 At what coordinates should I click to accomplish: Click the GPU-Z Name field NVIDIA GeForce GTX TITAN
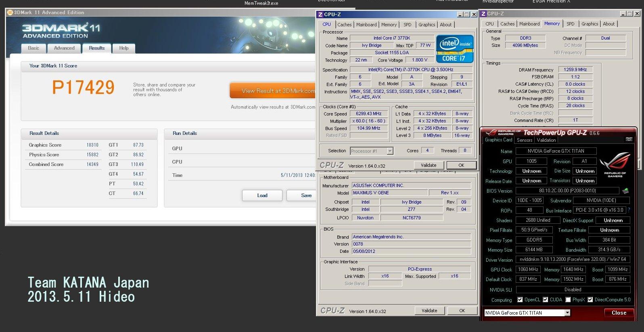click(x=556, y=151)
